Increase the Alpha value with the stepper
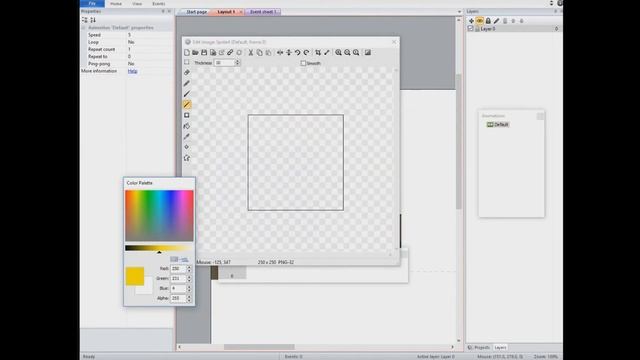640x360 pixels. pyautogui.click(x=189, y=296)
